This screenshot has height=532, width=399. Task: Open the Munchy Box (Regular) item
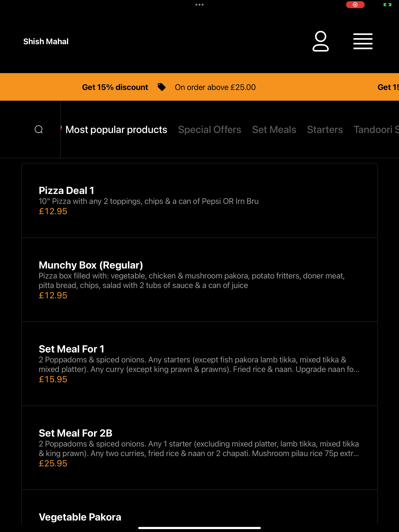(x=199, y=280)
